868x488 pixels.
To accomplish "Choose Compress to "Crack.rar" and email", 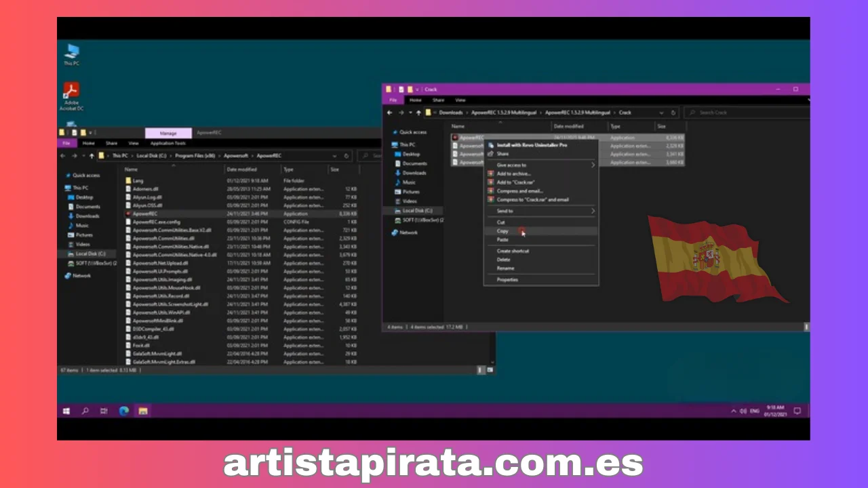I will (541, 200).
